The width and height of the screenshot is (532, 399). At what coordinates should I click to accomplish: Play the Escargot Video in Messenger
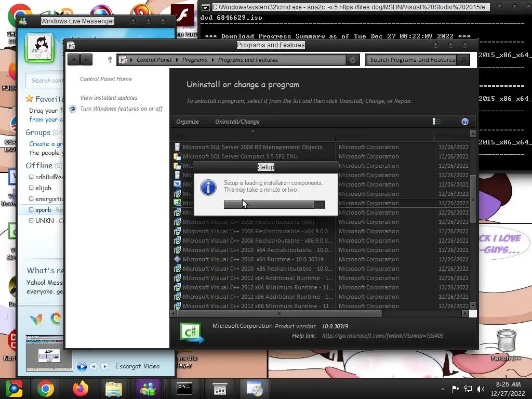click(82, 366)
